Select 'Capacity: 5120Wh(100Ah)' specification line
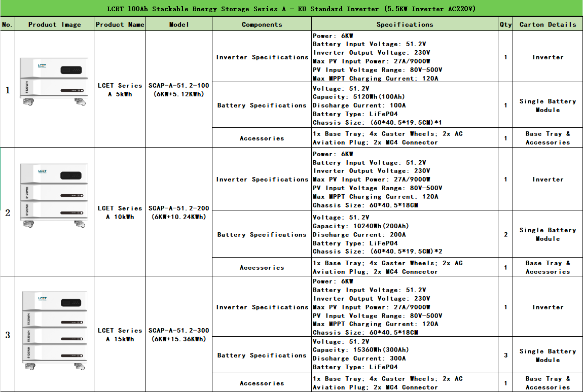This screenshot has width=583, height=392. pyautogui.click(x=359, y=97)
